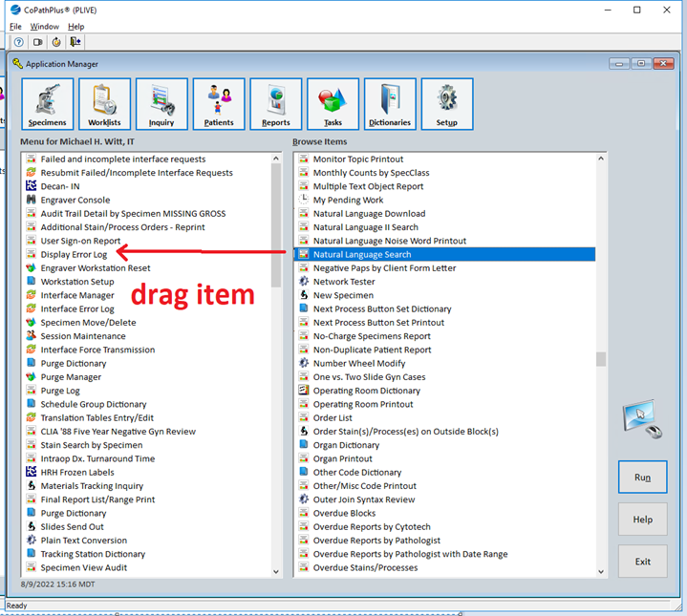The width and height of the screenshot is (687, 616).
Task: Select Slides Send Out item
Action: [72, 526]
